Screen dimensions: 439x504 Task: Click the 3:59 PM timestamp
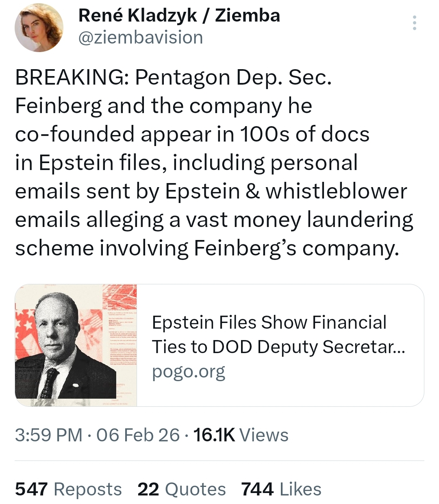48,435
